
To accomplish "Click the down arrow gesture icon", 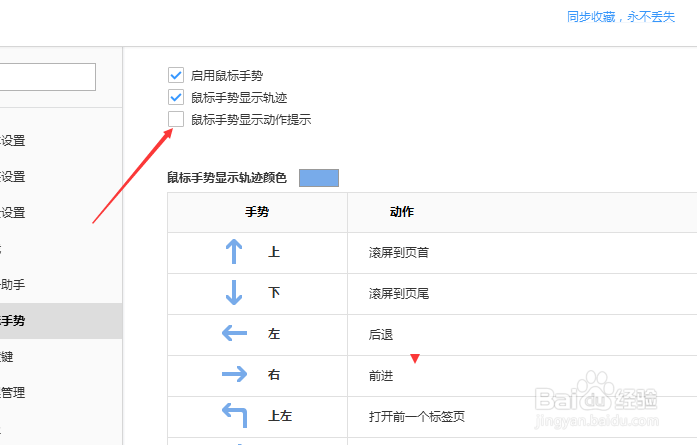I will (234, 293).
